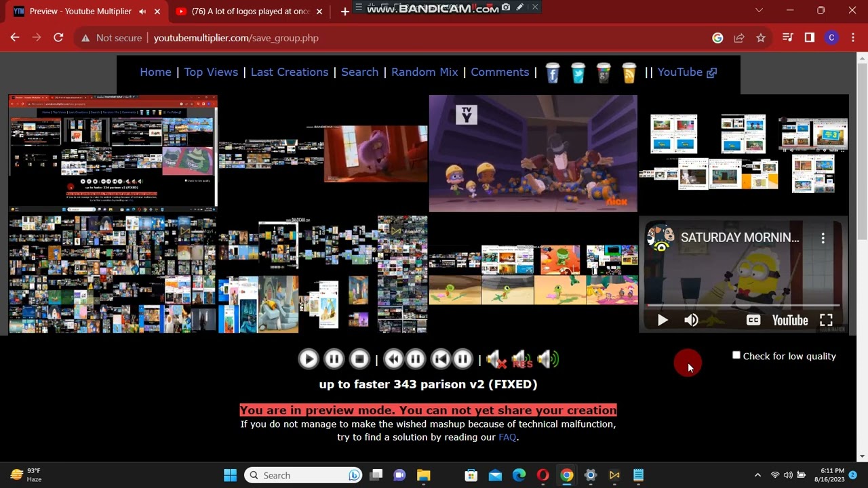Seek on the Saturday Morning video progress bar

[743, 306]
